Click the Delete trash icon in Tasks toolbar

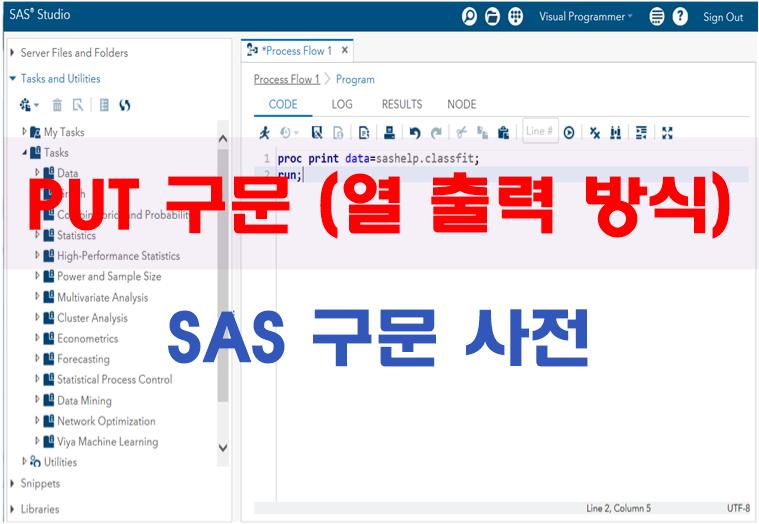point(57,105)
